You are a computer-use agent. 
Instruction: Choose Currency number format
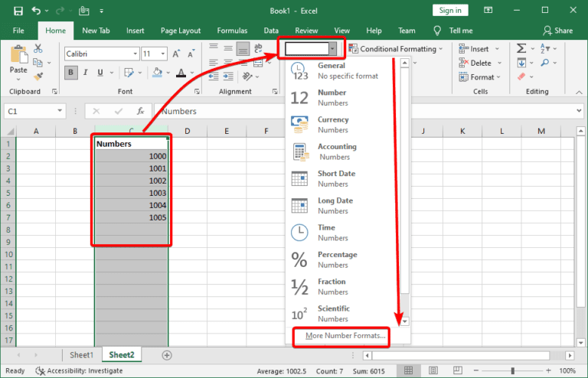(x=343, y=125)
